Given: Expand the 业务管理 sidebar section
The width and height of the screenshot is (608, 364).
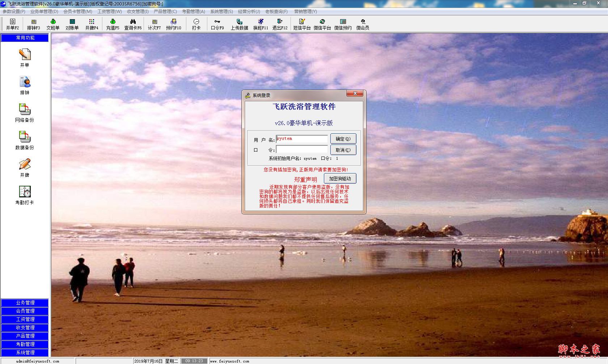Looking at the screenshot, I should pos(25,303).
